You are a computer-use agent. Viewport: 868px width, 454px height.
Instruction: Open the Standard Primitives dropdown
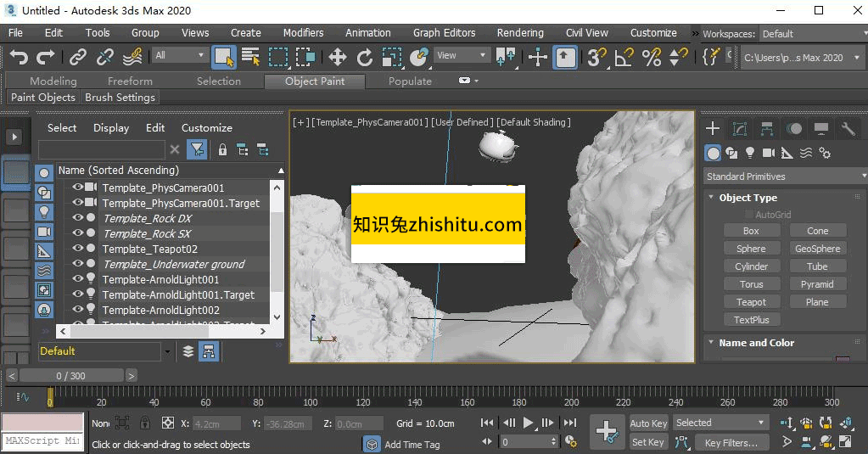pos(785,176)
